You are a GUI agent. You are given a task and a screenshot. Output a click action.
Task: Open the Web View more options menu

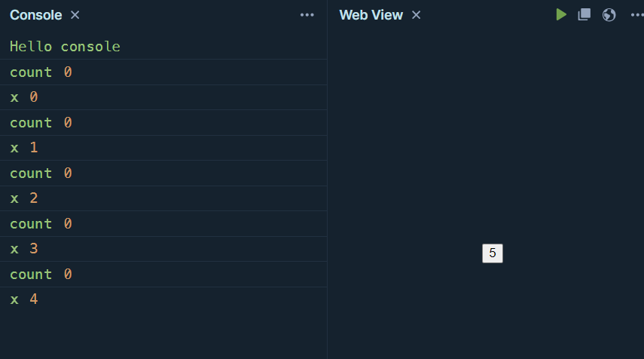[x=636, y=14]
